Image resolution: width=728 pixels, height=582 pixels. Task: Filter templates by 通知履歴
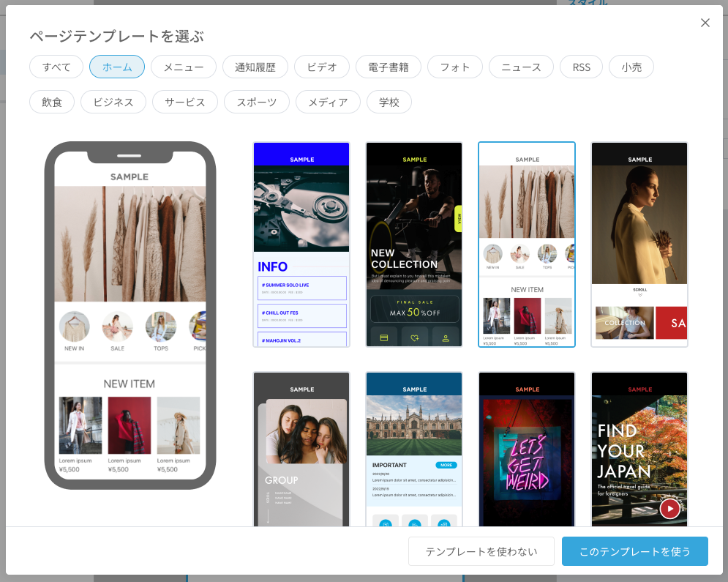coord(255,67)
